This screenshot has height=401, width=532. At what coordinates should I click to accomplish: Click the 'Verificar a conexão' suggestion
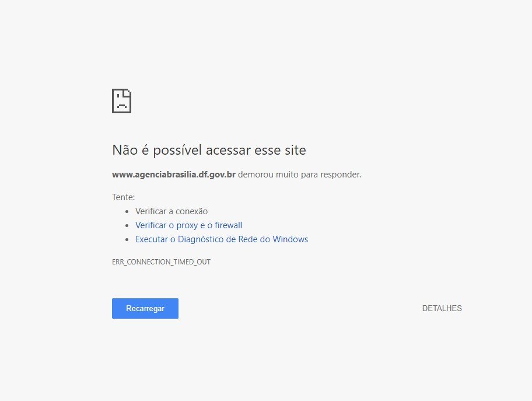coord(171,211)
